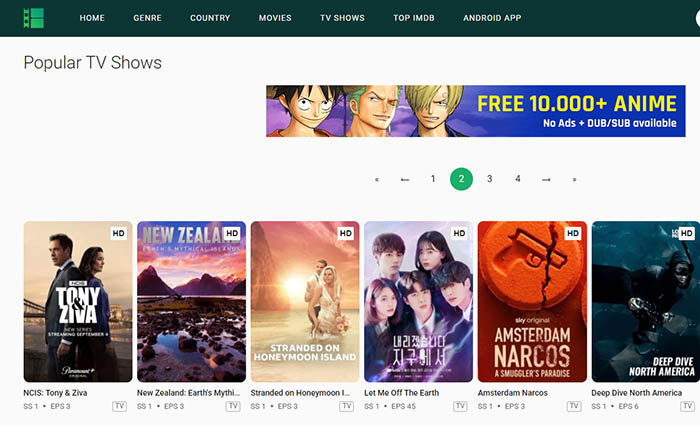Screen dimensions: 700x425
Task: Open the Deep Dive North America poster
Action: tap(646, 301)
